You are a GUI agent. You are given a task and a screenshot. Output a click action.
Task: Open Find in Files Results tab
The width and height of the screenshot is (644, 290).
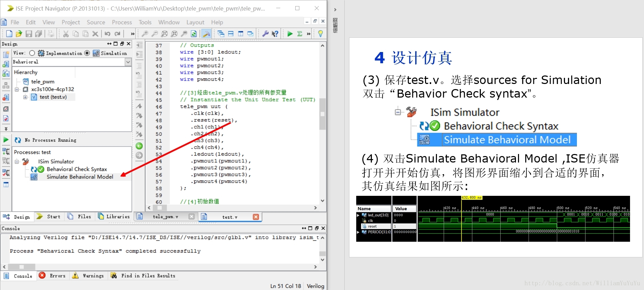(x=143, y=276)
